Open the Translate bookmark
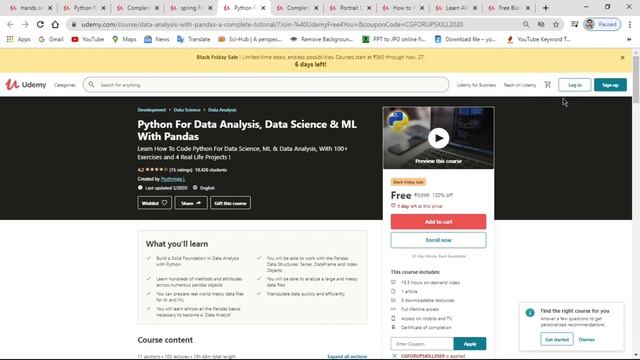The width and height of the screenshot is (640, 360). coord(193,39)
